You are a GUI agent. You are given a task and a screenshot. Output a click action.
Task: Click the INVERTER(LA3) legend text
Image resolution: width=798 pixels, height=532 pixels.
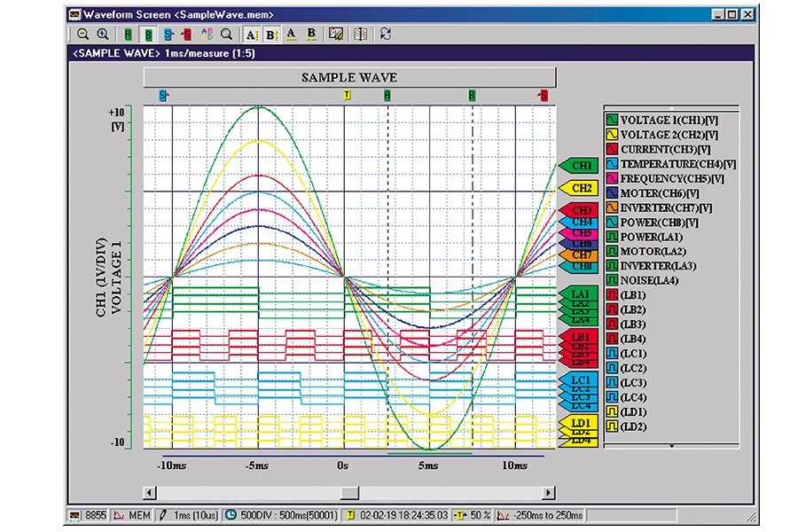(658, 266)
